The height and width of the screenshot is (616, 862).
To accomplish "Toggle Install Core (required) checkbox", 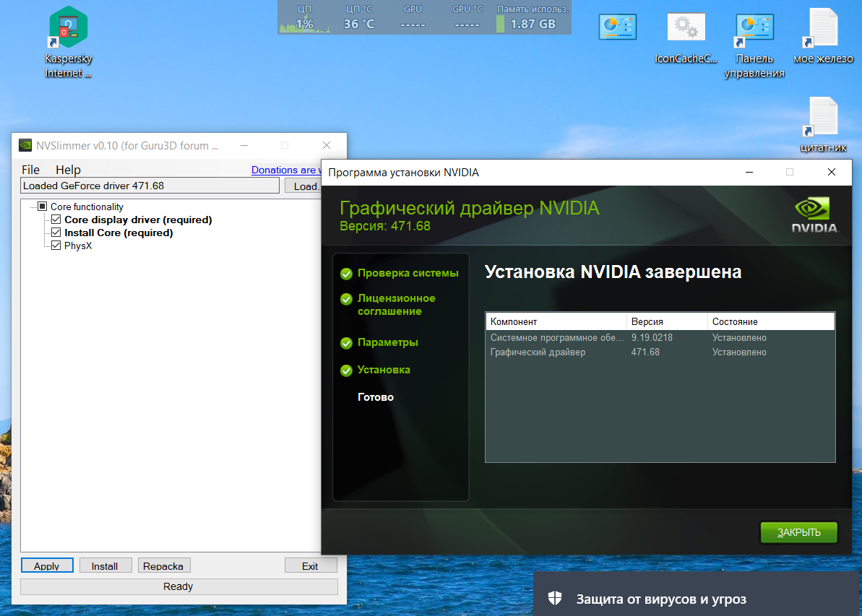I will 56,233.
